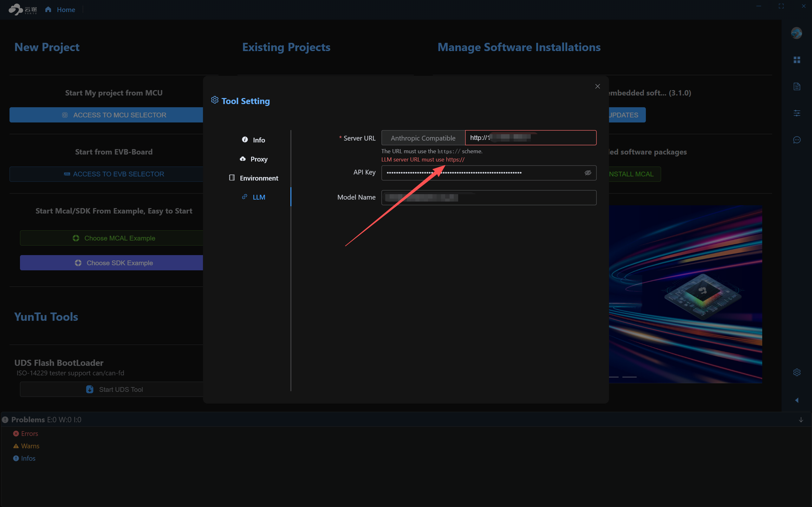Click the Existing Projects heading
This screenshot has height=507, width=812.
tap(286, 47)
